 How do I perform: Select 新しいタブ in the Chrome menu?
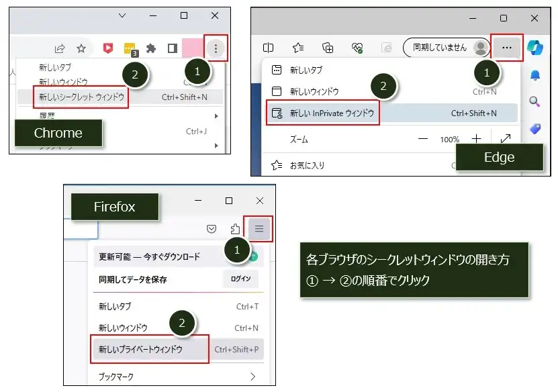tap(55, 67)
